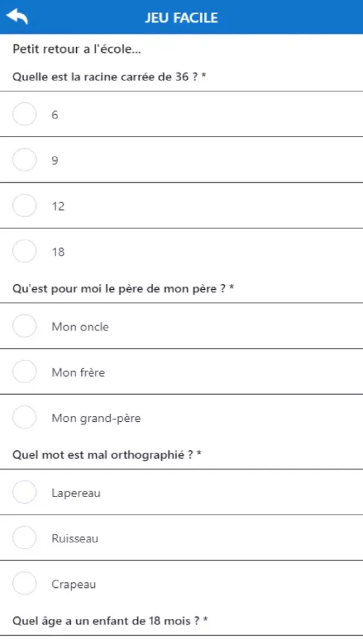Click the 'Petit retour a l'école' text
363x644 pixels.
coord(77,49)
